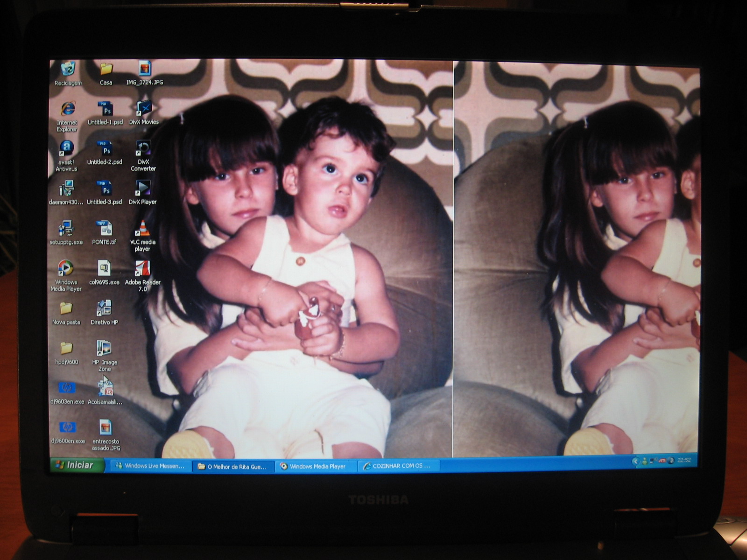Switch to COZINHAR COM OS taskbar window
Image resolution: width=747 pixels, height=560 pixels.
pyautogui.click(x=398, y=466)
